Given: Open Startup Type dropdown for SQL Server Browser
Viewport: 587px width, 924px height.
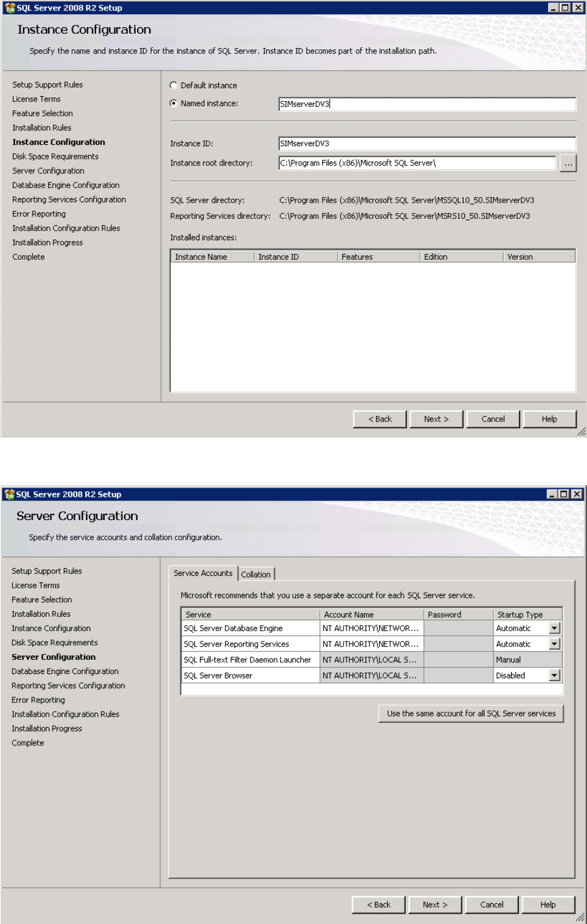Looking at the screenshot, I should click(x=555, y=675).
